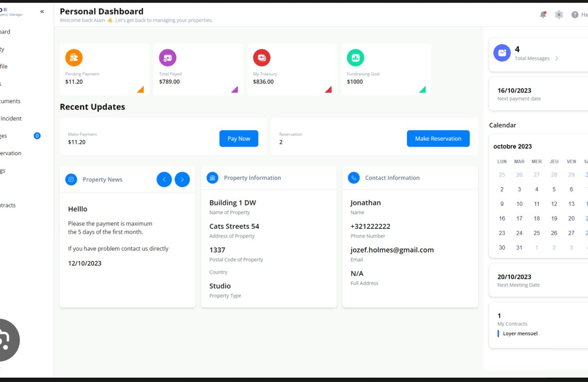Open settings via the gear icon

pos(559,15)
